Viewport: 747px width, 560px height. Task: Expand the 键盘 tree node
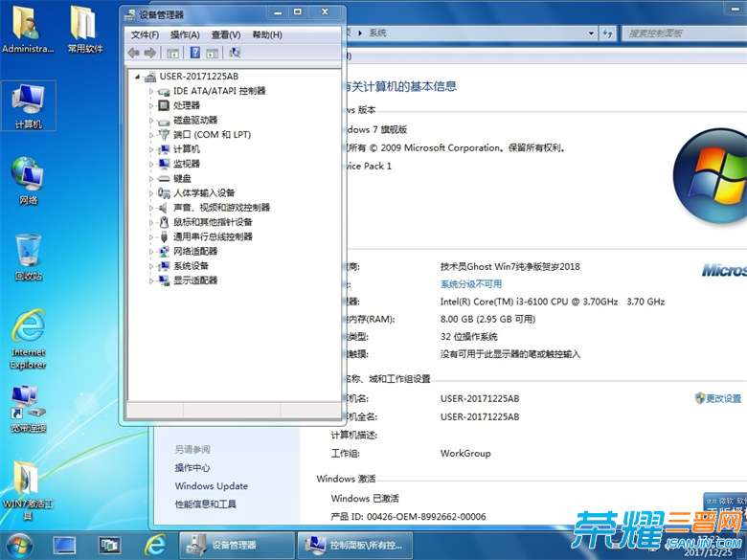click(x=151, y=179)
